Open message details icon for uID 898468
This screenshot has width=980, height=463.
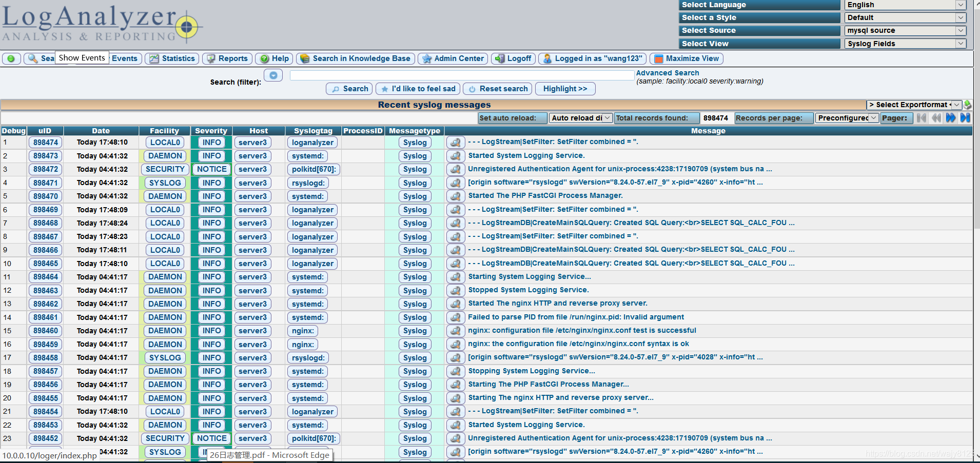(x=456, y=223)
